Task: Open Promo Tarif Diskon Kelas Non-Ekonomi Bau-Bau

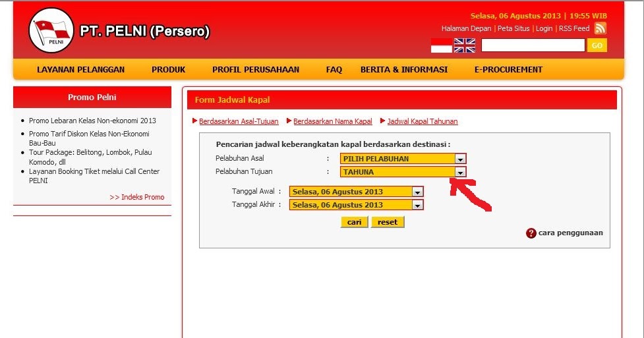Action: tap(89, 138)
